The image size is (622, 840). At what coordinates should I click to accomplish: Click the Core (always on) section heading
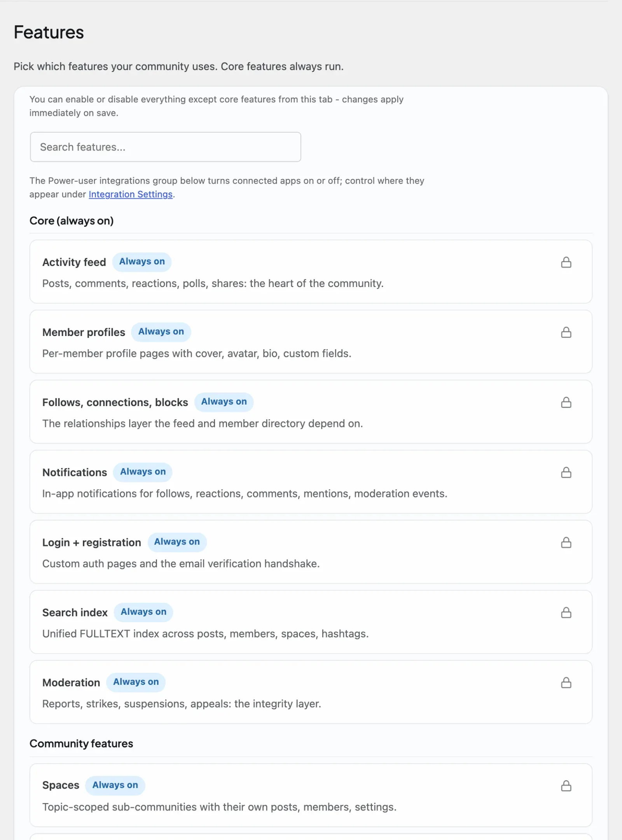pos(72,220)
